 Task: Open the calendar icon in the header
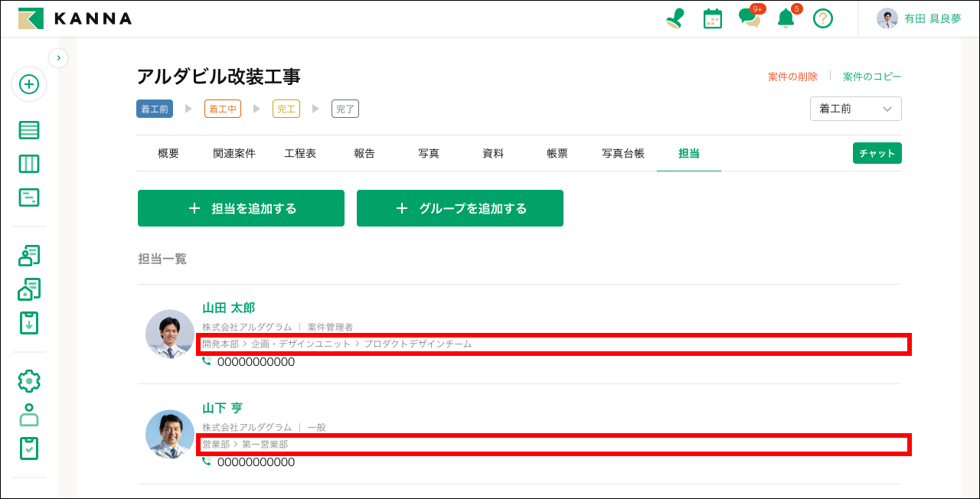pos(711,18)
